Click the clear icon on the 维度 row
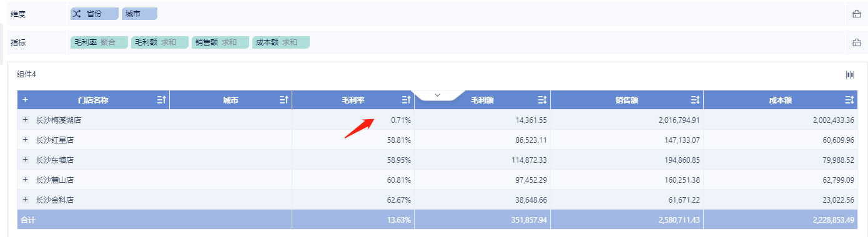The height and width of the screenshot is (237, 868). (857, 14)
